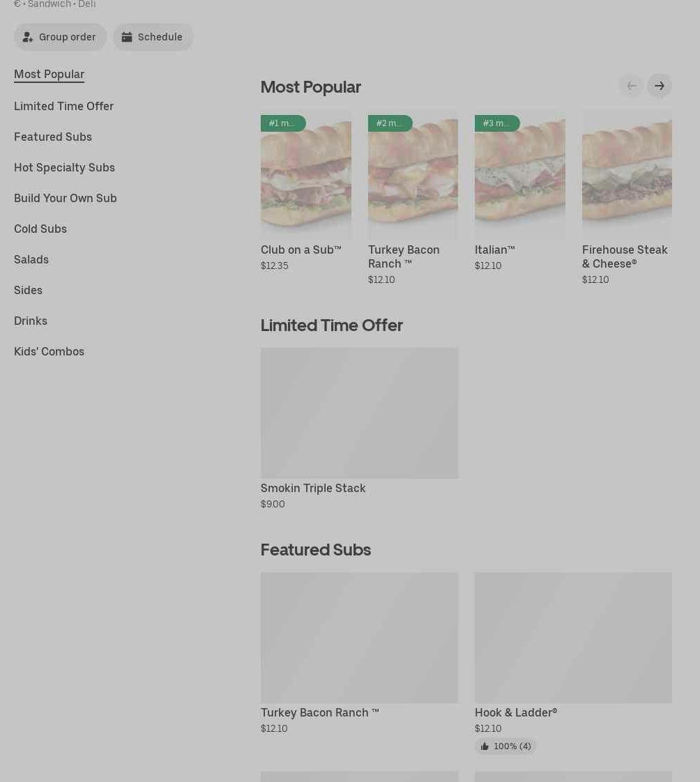Open the Firehouse Steak & Cheese image
Viewport: 700px width, 782px height.
click(627, 174)
